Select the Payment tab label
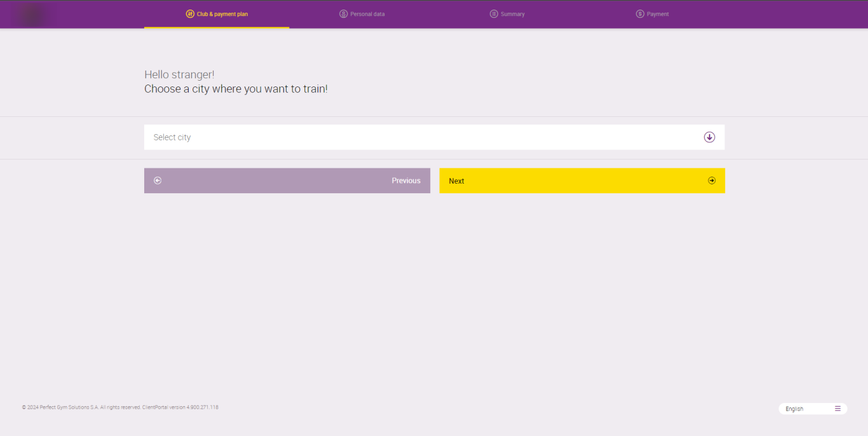The width and height of the screenshot is (868, 436). (658, 14)
